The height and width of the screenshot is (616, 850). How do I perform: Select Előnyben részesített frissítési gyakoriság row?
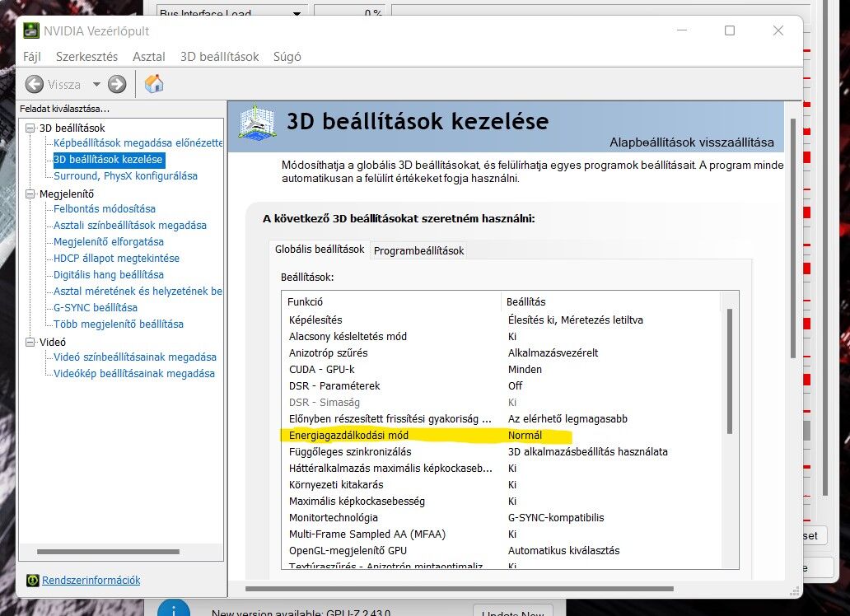[x=502, y=418]
